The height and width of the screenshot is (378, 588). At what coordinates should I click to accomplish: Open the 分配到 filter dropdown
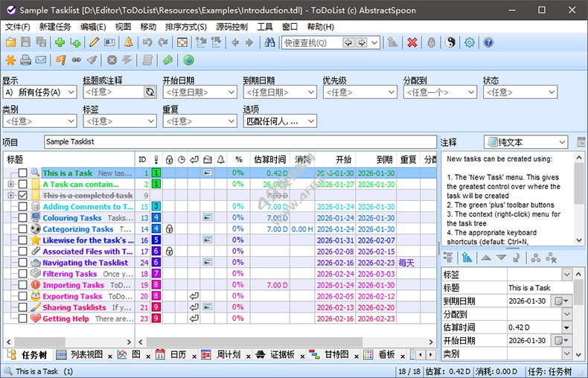pyautogui.click(x=440, y=92)
